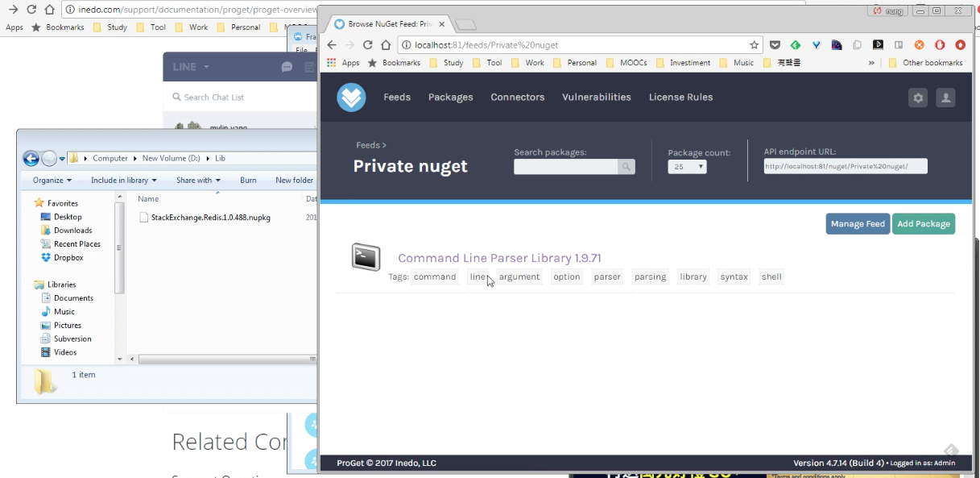Viewport: 980px width, 478px height.
Task: Go to Connectors in ProGet navigation
Action: 518,98
